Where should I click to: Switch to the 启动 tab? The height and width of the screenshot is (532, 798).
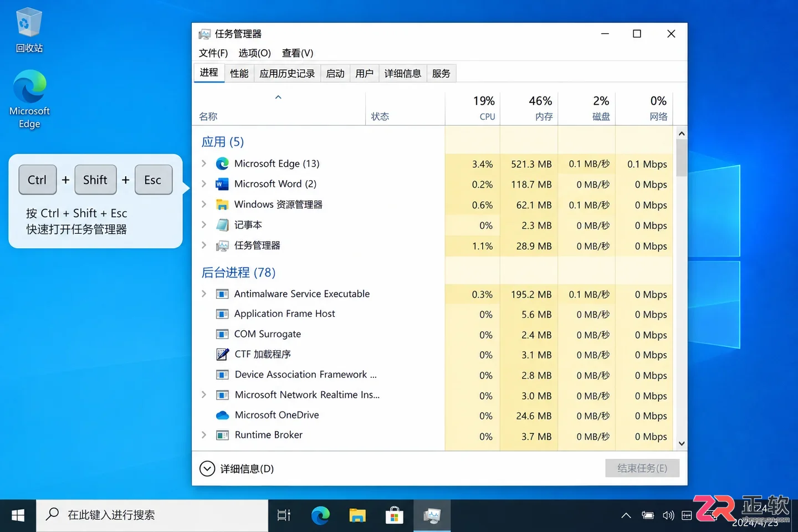(x=335, y=74)
